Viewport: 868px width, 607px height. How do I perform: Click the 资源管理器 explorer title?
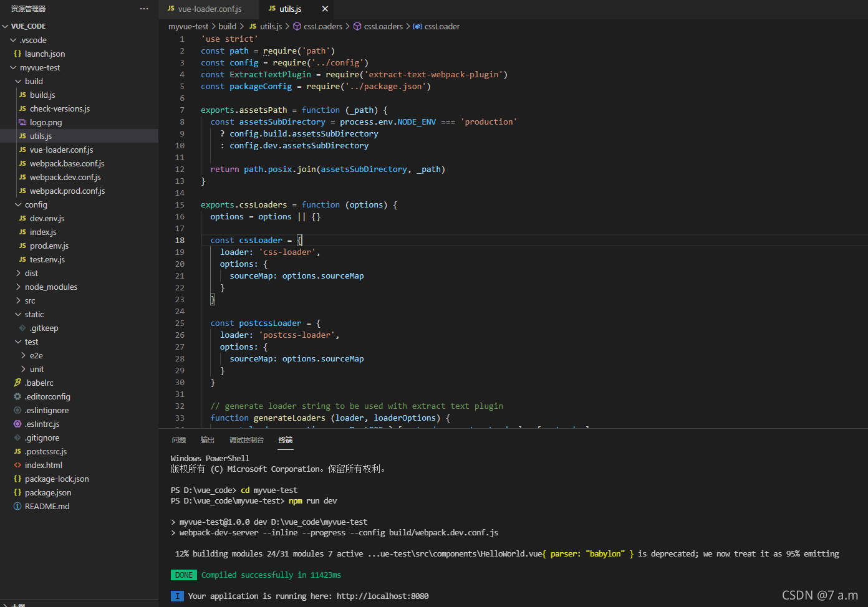pos(29,9)
